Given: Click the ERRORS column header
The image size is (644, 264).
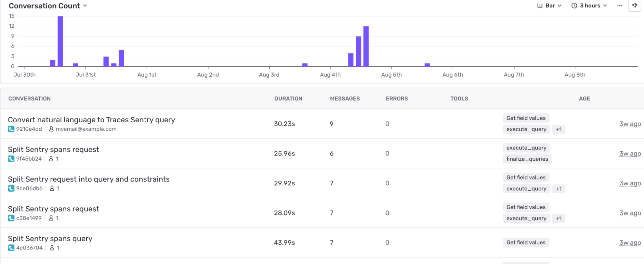Looking at the screenshot, I should (x=397, y=99).
